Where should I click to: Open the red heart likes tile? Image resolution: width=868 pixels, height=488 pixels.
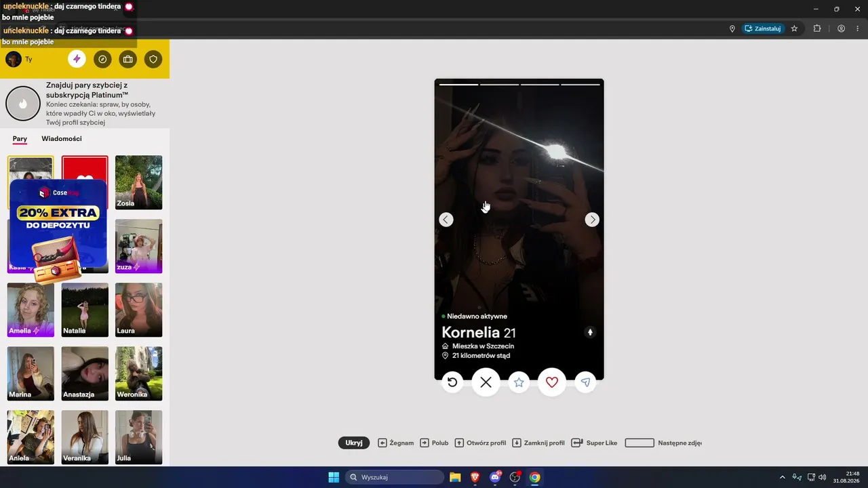point(85,167)
